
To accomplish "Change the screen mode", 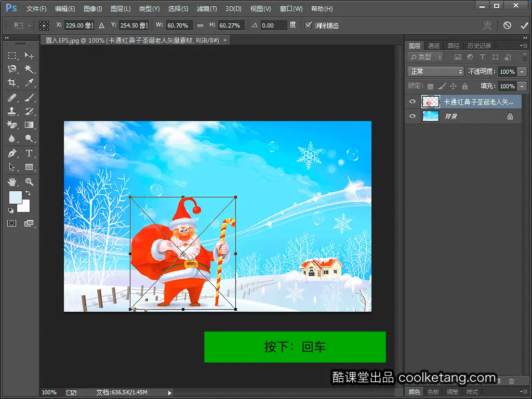I will pyautogui.click(x=29, y=223).
